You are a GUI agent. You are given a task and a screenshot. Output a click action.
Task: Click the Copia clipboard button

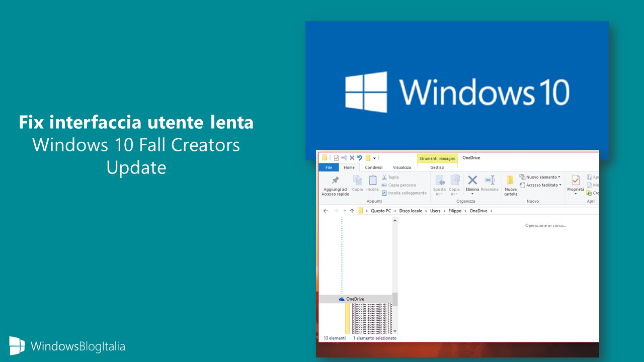(x=358, y=184)
